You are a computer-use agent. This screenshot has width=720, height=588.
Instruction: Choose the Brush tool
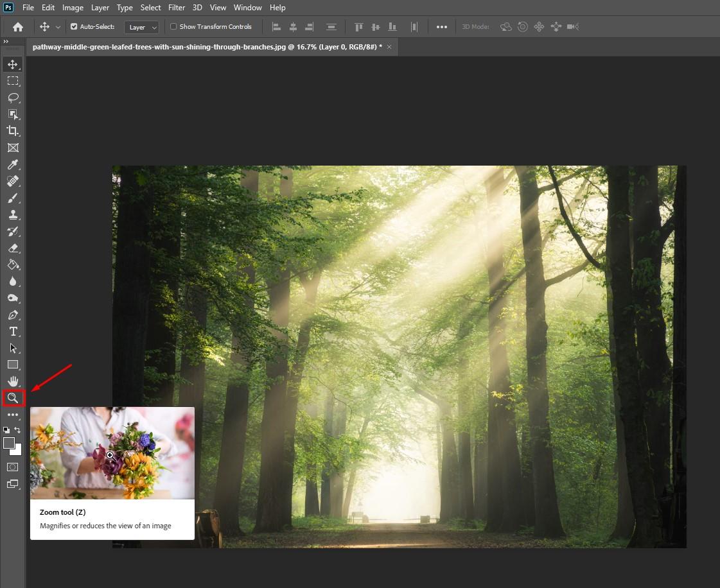click(12, 198)
